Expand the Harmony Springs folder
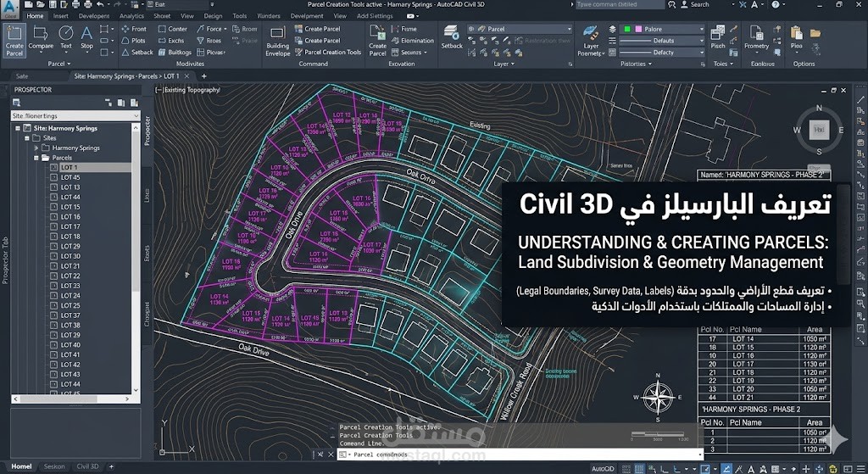Viewport: 868px width, 474px height. point(36,148)
